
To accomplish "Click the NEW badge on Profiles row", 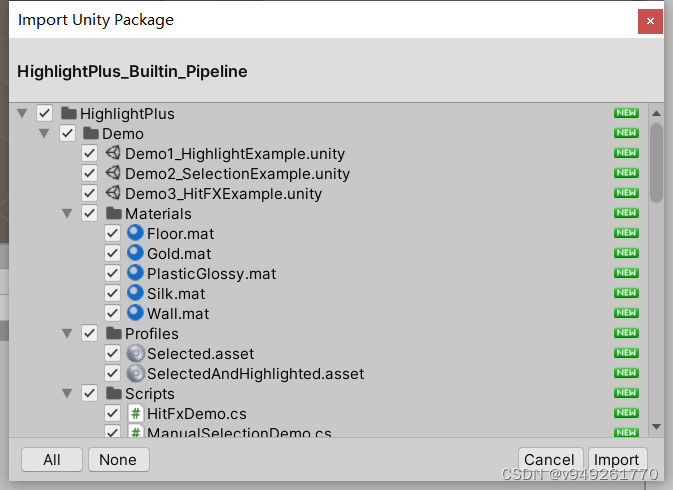I will (x=626, y=333).
